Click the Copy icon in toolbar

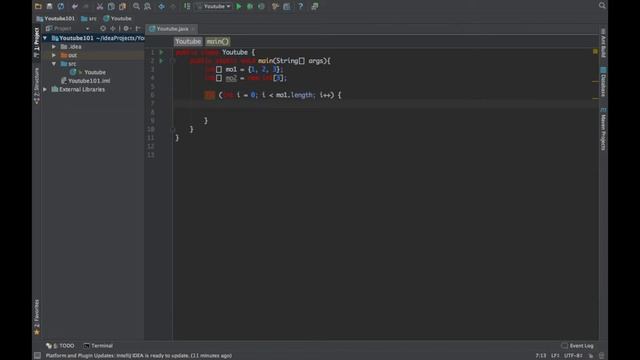(111, 6)
